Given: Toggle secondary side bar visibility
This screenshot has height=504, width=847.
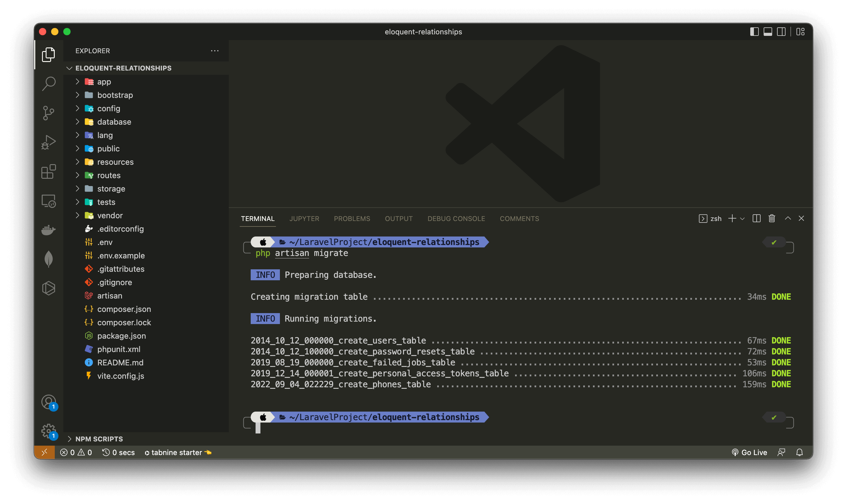Looking at the screenshot, I should (x=781, y=32).
